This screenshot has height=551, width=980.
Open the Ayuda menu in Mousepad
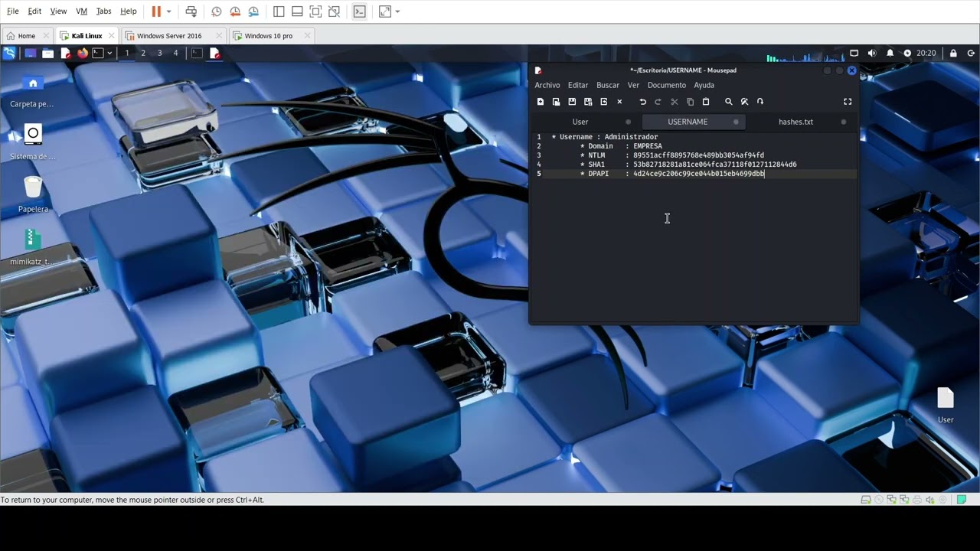704,85
